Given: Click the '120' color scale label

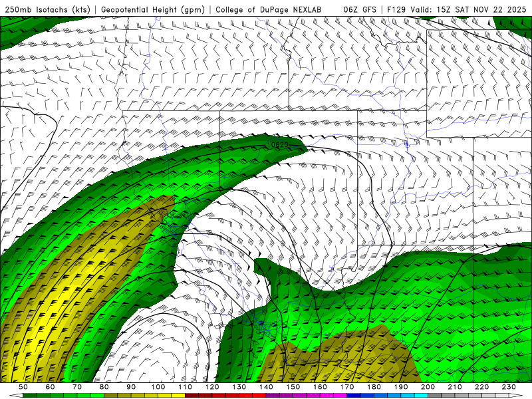Looking at the screenshot, I should click(x=212, y=387).
